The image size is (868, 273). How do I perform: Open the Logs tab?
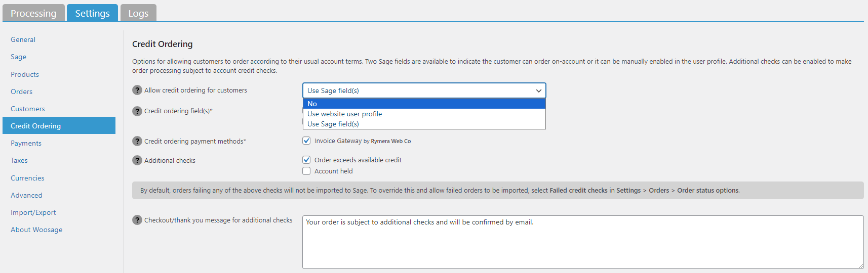138,13
